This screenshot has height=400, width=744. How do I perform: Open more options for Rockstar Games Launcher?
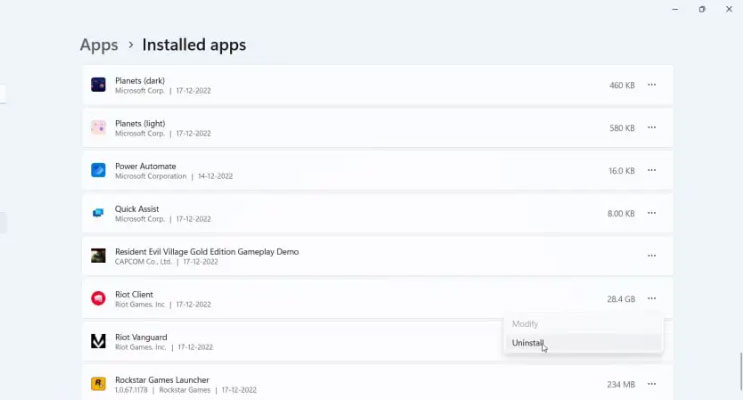point(651,384)
